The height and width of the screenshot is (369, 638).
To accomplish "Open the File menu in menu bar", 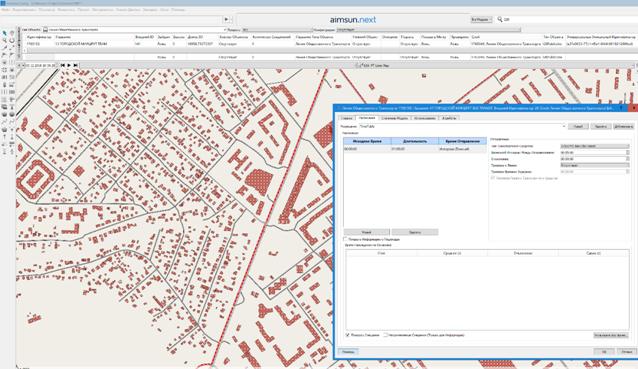I will (5, 9).
